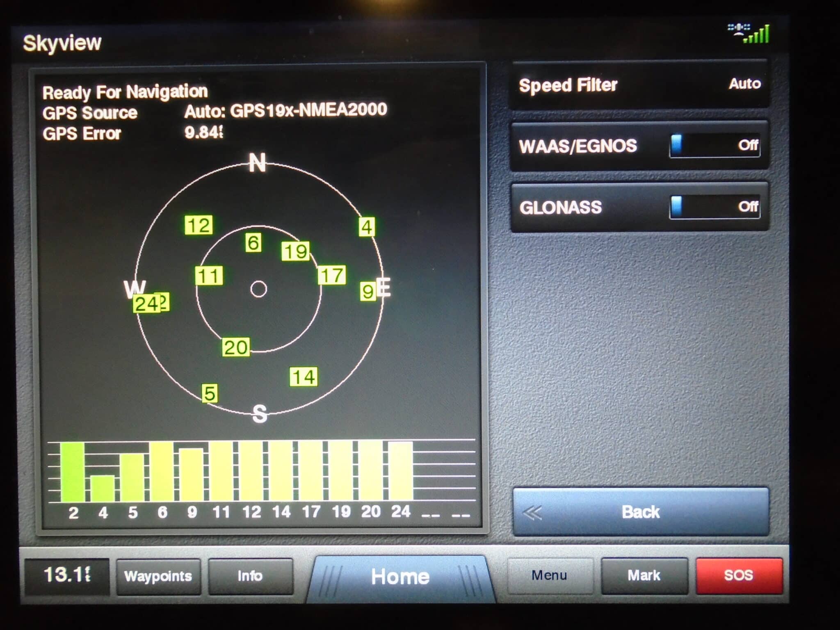Tap satellite 12 marker in skyview

click(199, 225)
